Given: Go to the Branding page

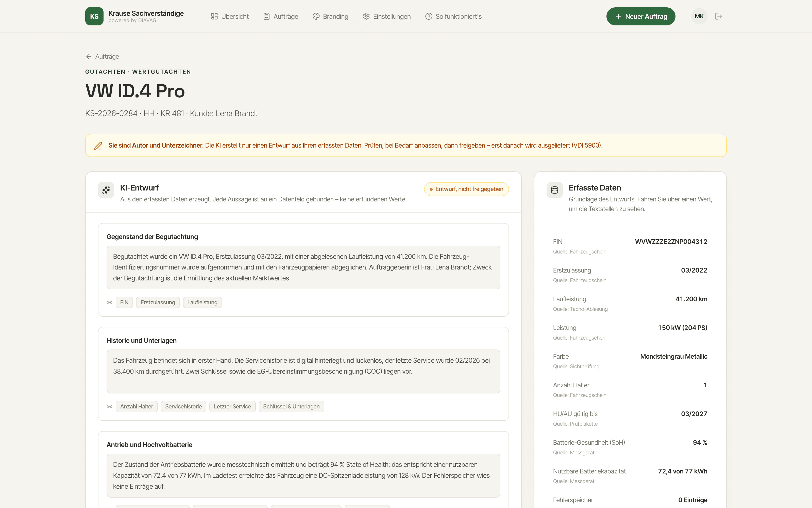Looking at the screenshot, I should 330,17.
